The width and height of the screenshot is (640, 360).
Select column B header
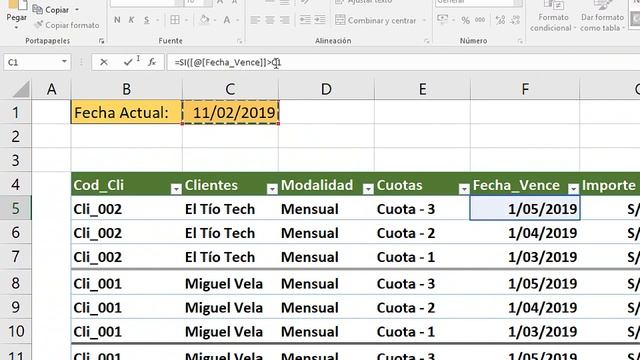[127, 89]
